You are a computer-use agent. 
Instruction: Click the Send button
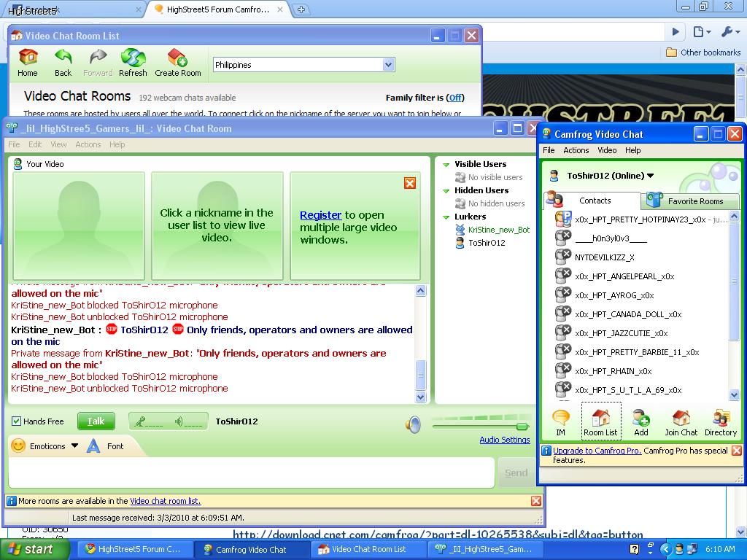[516, 472]
